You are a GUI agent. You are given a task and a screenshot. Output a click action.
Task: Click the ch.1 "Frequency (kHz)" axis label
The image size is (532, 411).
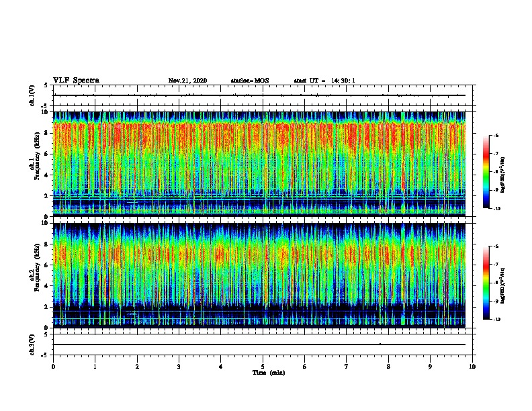click(x=37, y=156)
